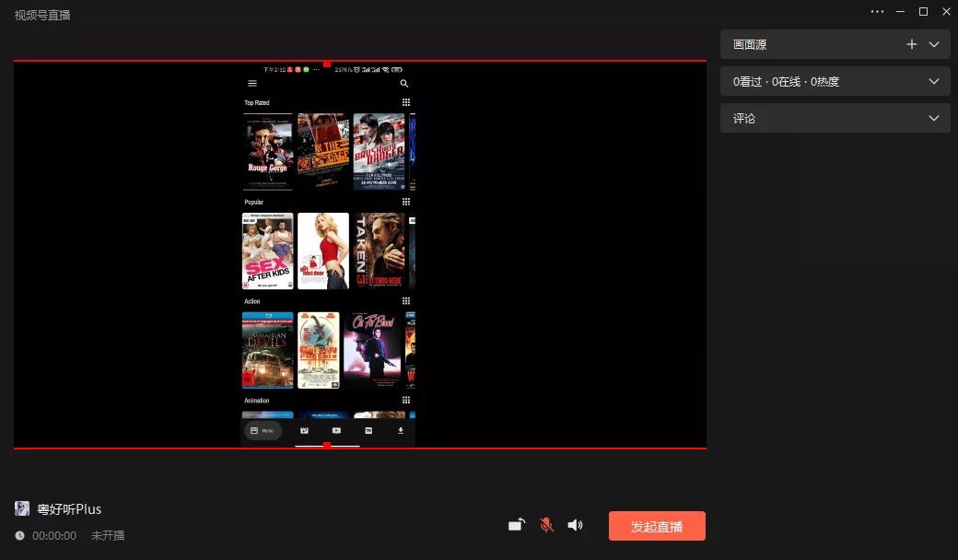Expand the 评论 comments panel

934,118
